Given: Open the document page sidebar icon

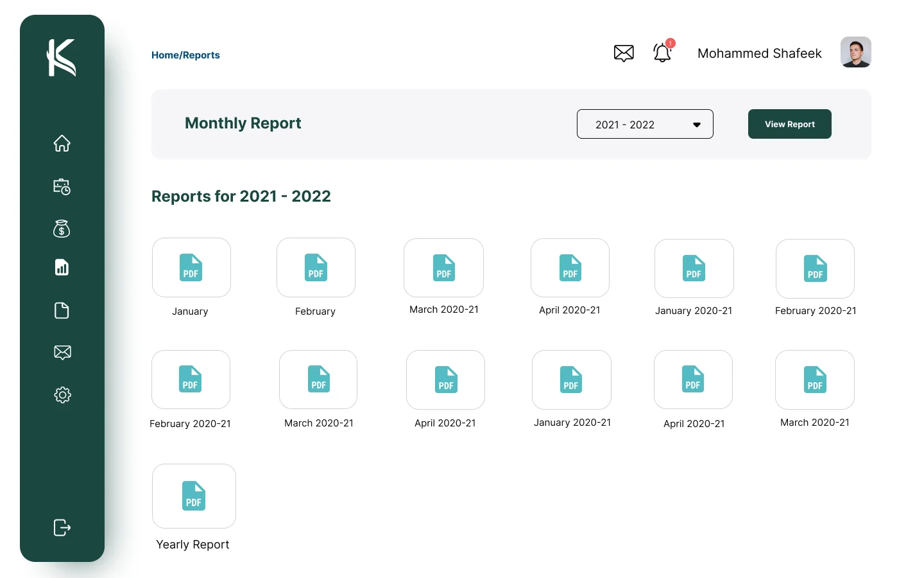Looking at the screenshot, I should [62, 310].
